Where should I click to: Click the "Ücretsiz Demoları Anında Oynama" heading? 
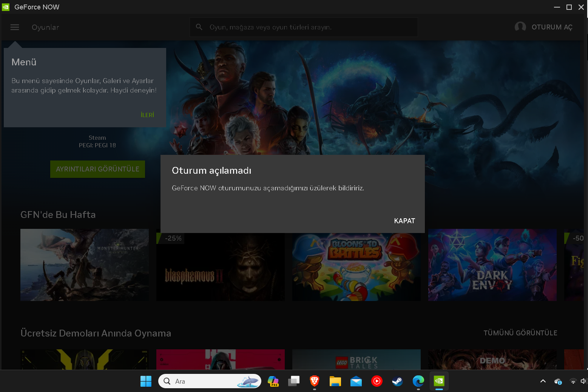tap(96, 333)
